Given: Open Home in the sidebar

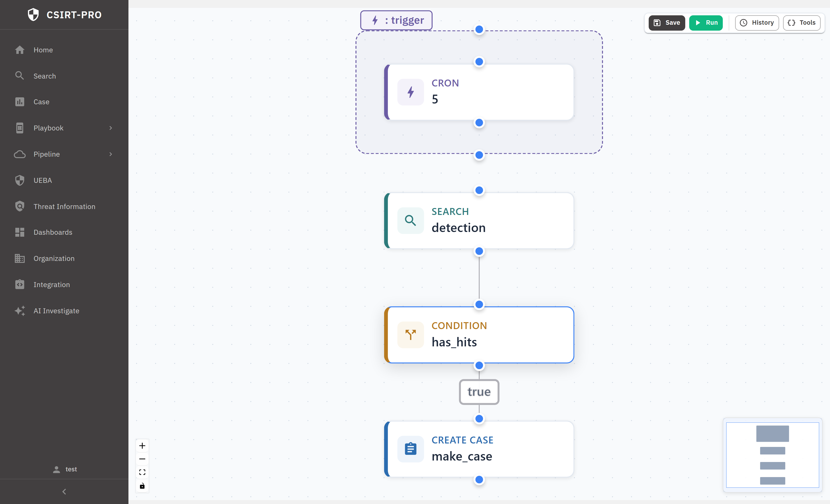Looking at the screenshot, I should (x=64, y=50).
